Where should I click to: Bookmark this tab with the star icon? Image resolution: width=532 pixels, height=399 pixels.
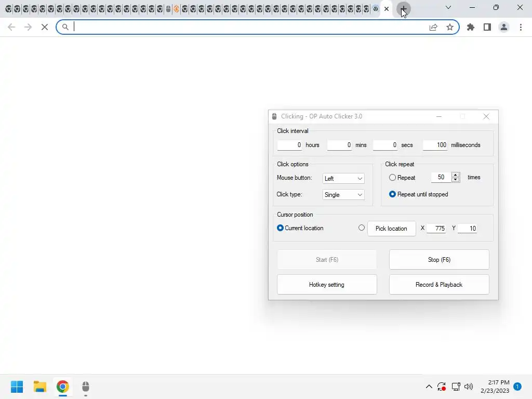(x=450, y=27)
